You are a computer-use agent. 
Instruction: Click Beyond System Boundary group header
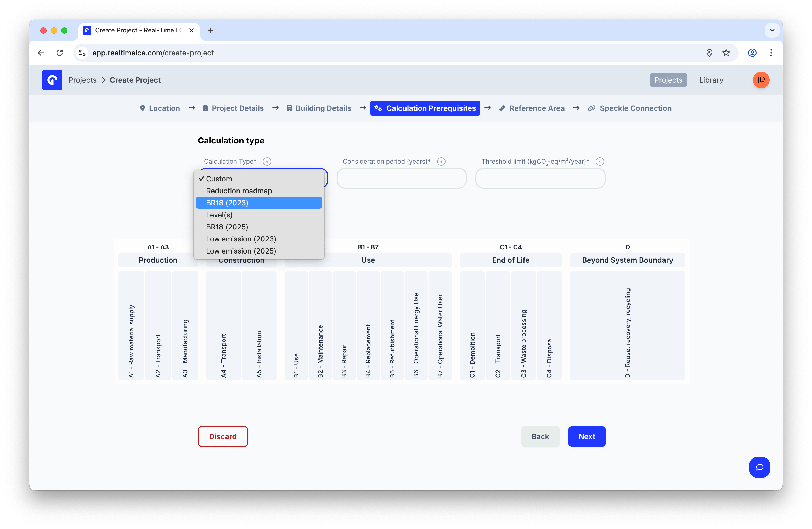(627, 260)
